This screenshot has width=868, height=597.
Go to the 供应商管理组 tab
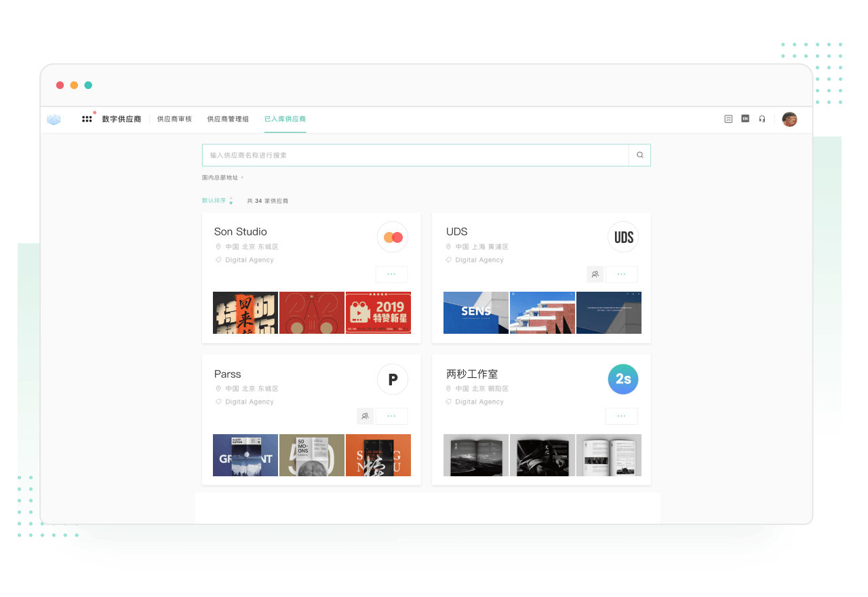(228, 119)
